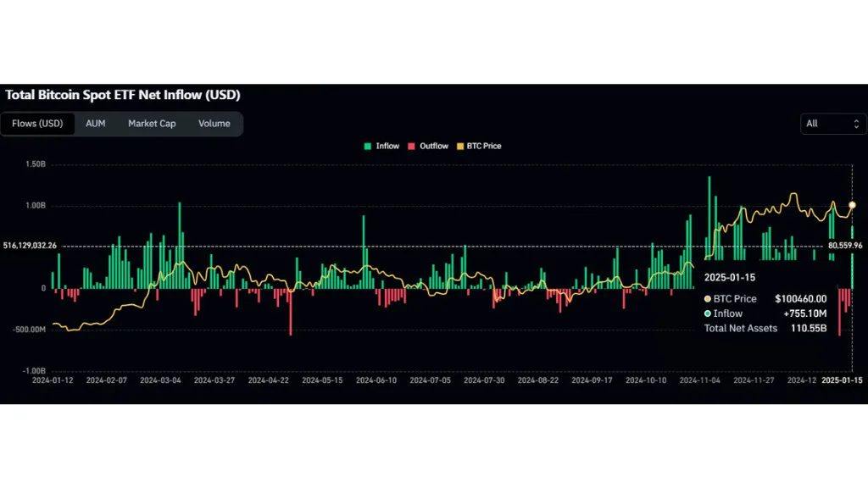Switch to the Flows (USD) tab
Screen dimensions: 868x488
pos(37,124)
